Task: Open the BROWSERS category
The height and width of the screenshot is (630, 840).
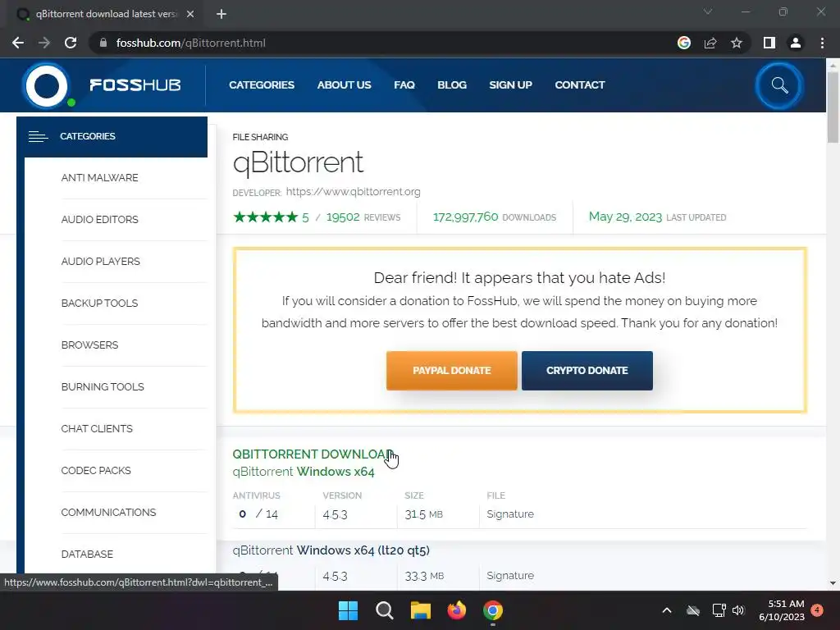Action: pyautogui.click(x=90, y=345)
